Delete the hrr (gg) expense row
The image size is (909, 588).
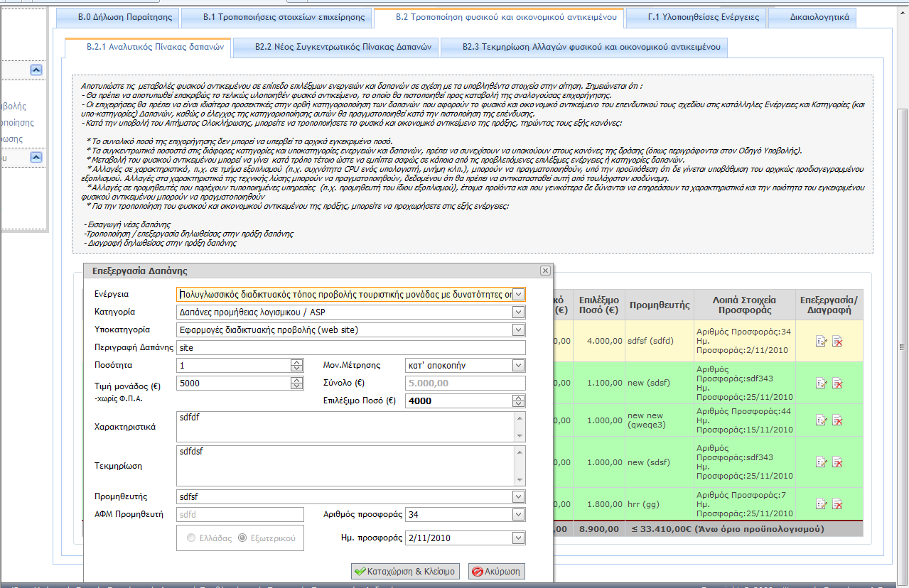click(x=837, y=504)
